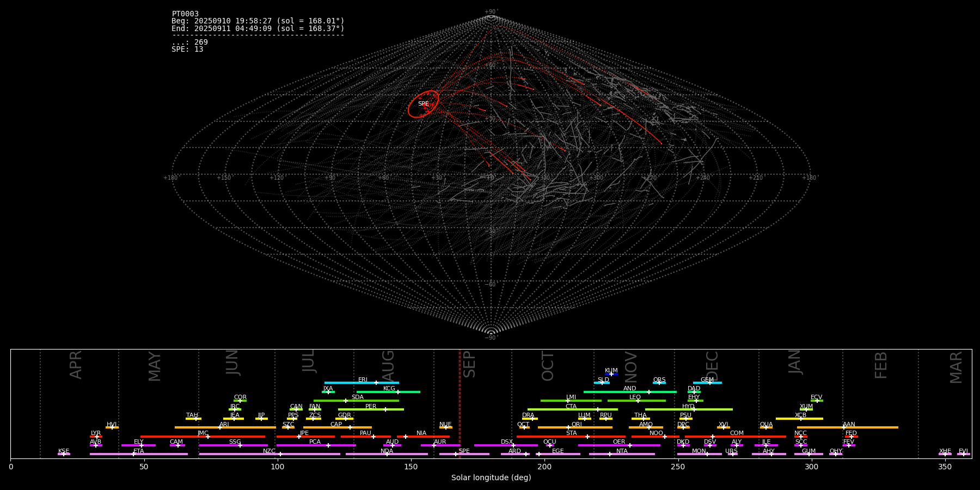Click the ETA shower label

click(x=138, y=451)
